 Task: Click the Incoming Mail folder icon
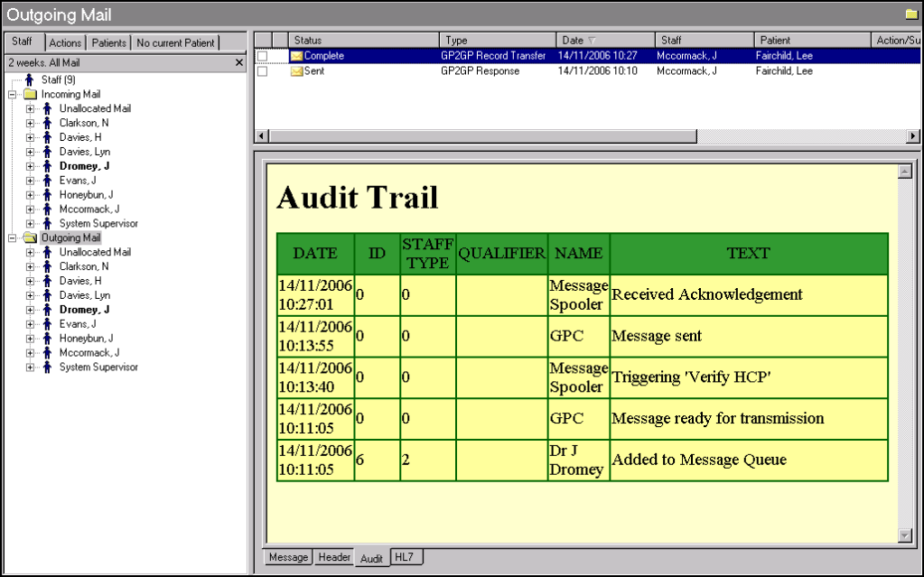(x=30, y=94)
